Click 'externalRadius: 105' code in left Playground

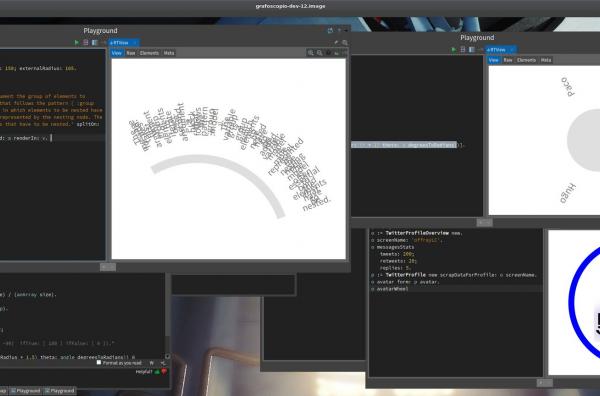tap(48, 68)
